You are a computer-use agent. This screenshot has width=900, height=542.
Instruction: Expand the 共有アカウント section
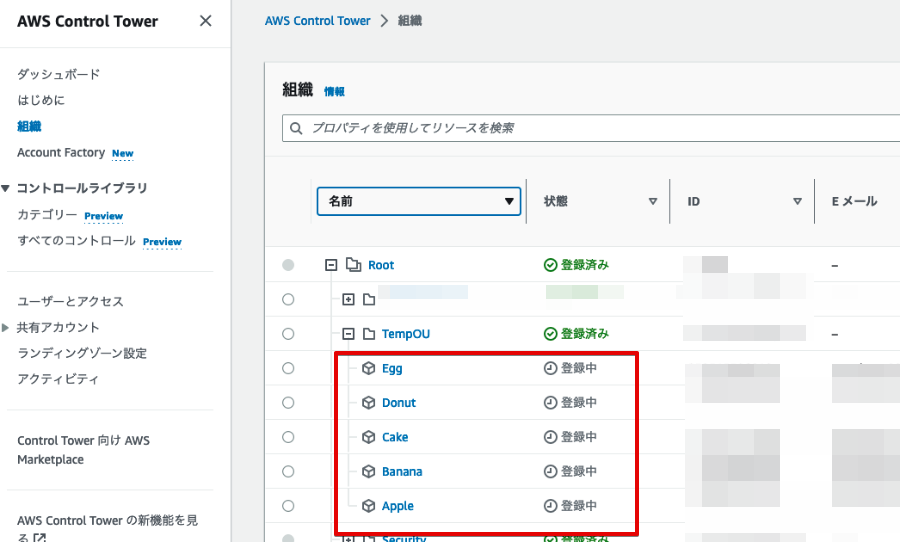point(5,328)
